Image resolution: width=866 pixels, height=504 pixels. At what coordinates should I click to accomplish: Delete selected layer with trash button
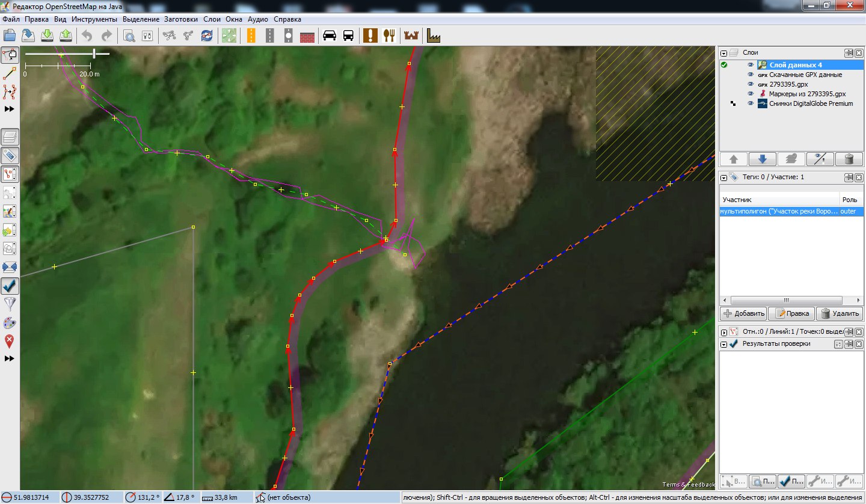point(849,159)
